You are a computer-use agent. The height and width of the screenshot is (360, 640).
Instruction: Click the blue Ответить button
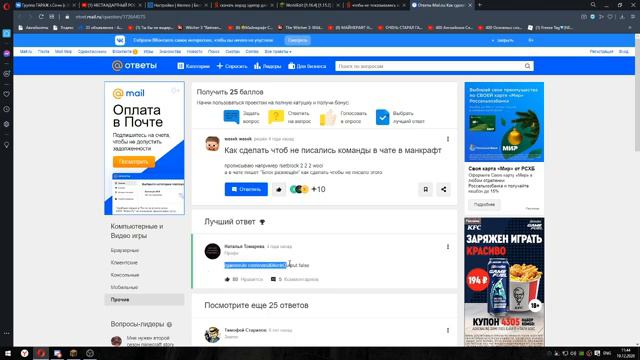(246, 189)
